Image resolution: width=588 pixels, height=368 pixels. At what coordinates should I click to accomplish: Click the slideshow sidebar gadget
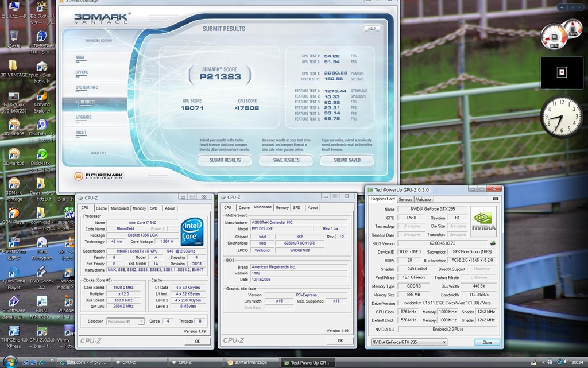(562, 73)
